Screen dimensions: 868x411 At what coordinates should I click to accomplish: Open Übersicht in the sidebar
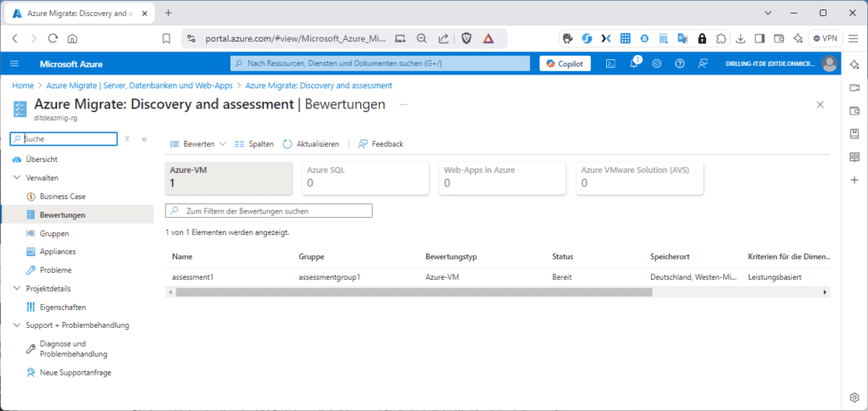click(42, 159)
